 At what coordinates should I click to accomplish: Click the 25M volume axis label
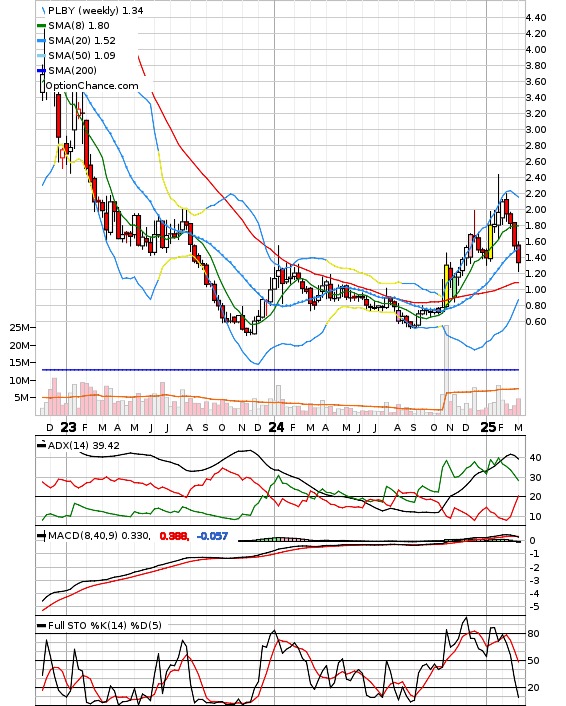pos(21,328)
